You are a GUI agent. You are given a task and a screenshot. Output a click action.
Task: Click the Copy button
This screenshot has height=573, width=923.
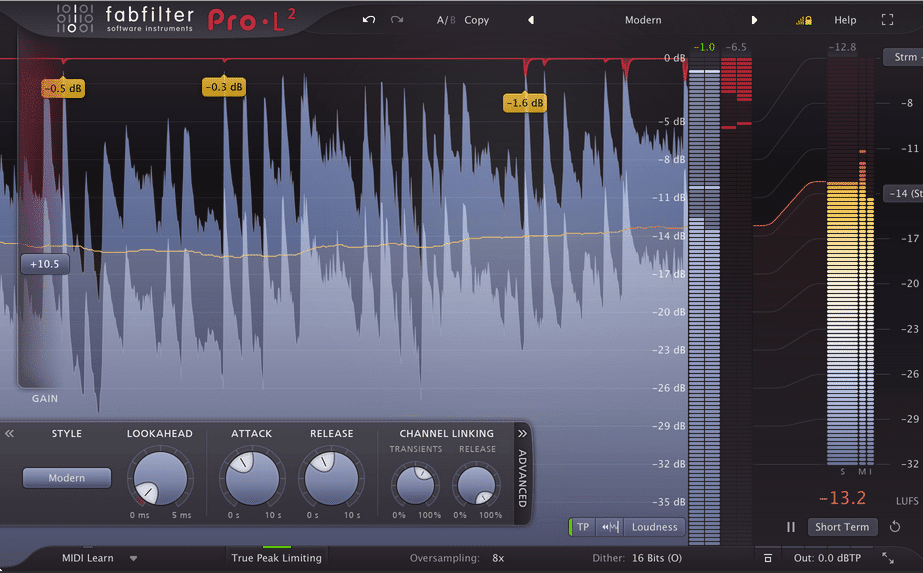pos(477,20)
